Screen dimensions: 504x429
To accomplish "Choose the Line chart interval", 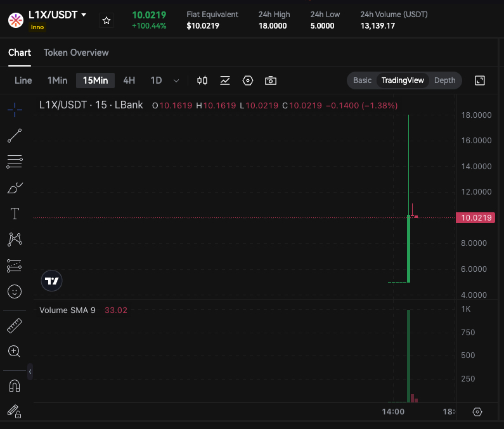I will 23,80.
